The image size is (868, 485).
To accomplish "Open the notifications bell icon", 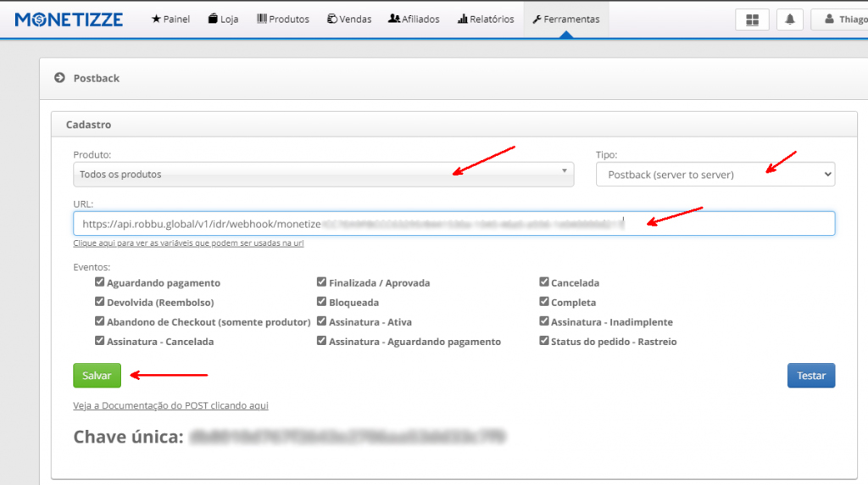I will [789, 20].
